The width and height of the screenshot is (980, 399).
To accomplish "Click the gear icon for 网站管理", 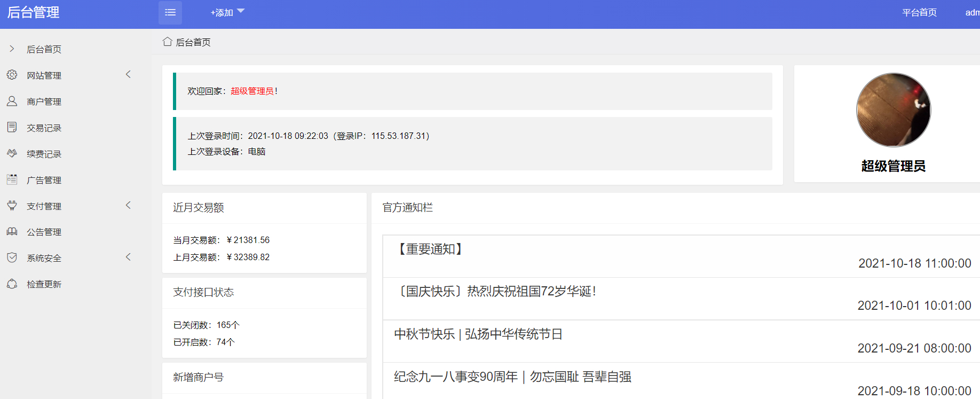I will coord(12,75).
